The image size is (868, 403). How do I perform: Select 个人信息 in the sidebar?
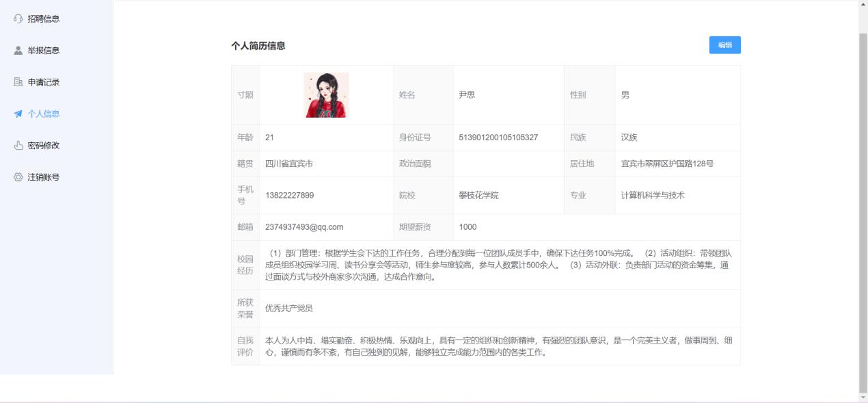coord(56,114)
